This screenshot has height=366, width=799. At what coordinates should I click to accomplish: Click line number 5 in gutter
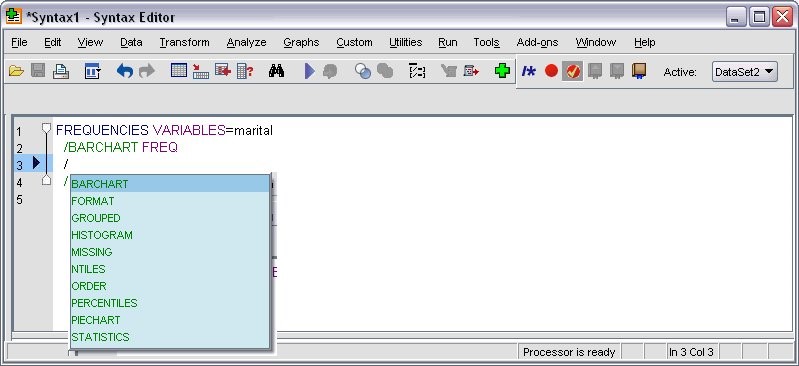19,199
